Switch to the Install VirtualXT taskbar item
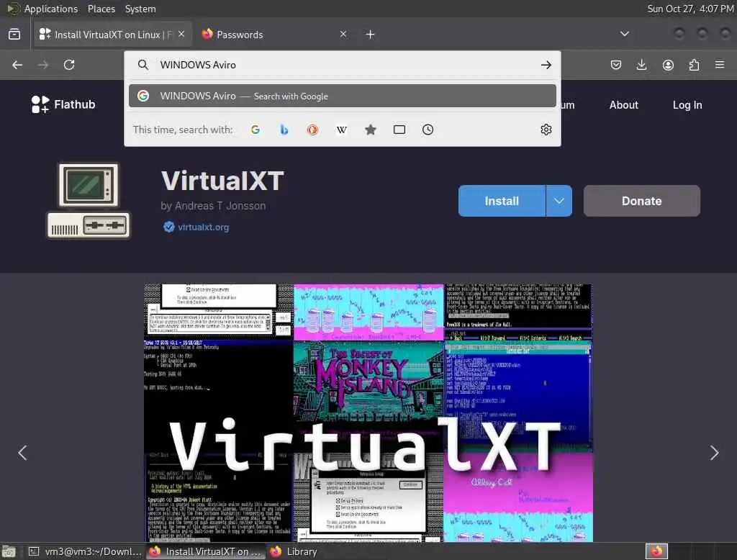737x560 pixels. [x=206, y=551]
